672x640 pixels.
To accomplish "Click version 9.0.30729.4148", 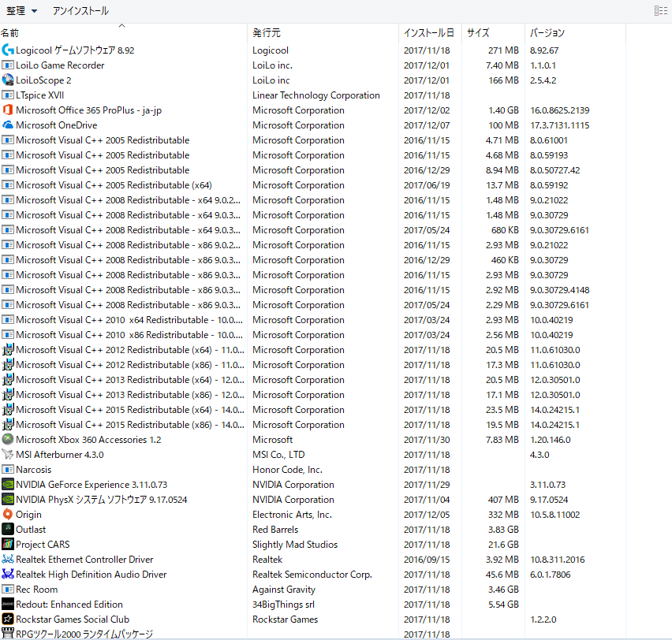I will click(x=560, y=290).
